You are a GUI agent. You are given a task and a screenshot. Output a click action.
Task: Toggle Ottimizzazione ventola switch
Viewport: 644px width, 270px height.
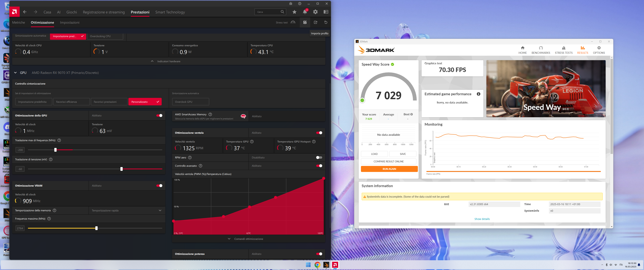(319, 133)
